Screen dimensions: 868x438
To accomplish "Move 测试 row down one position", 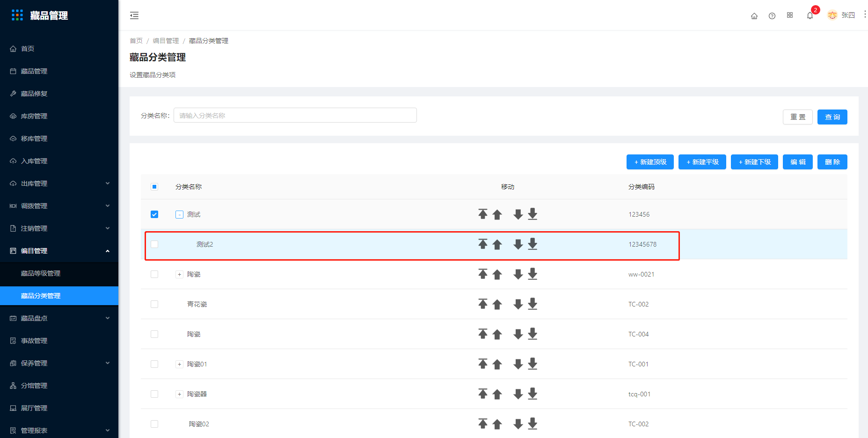I will 518,214.
